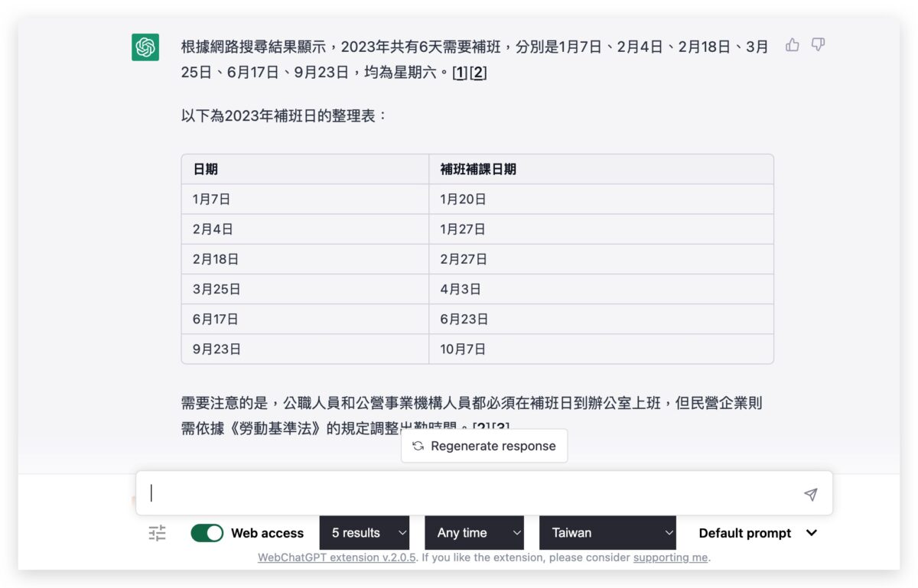The height and width of the screenshot is (588, 918).
Task: Select the 1月27日 table cell
Action: point(601,229)
